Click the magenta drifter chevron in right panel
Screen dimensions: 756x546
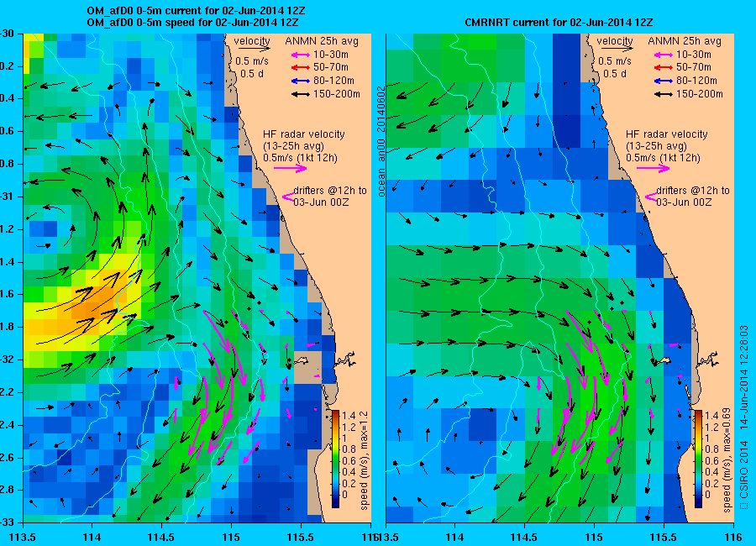tap(650, 197)
